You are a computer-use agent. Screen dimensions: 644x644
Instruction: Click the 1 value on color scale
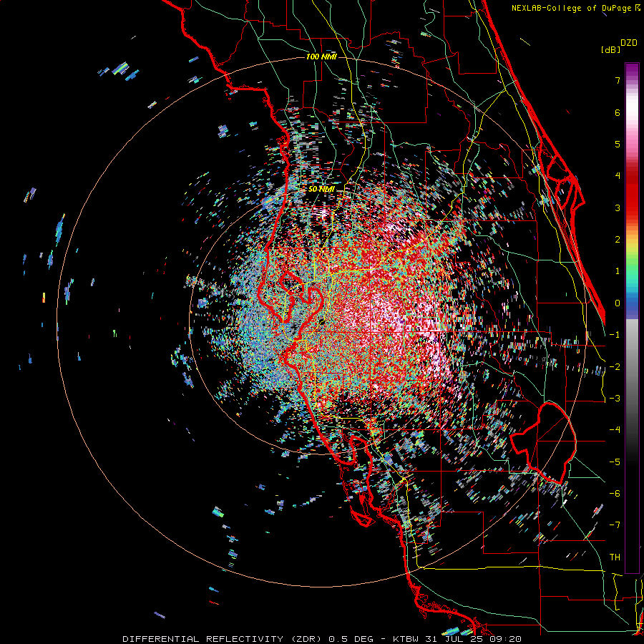pos(618,271)
